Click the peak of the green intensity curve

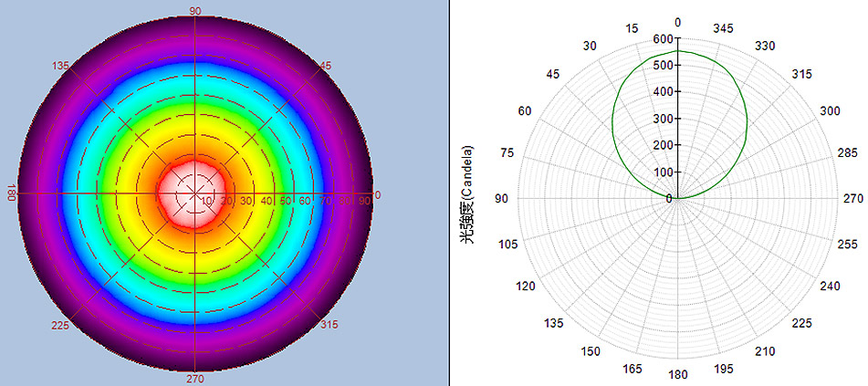[x=677, y=51]
